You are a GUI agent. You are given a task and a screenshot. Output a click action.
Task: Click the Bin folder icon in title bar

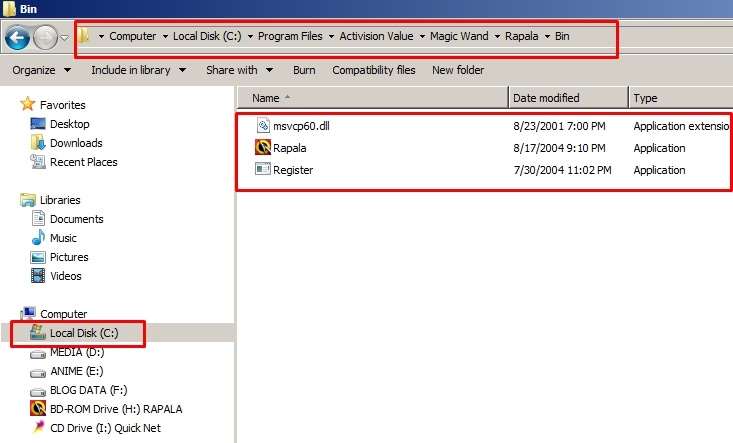click(9, 8)
